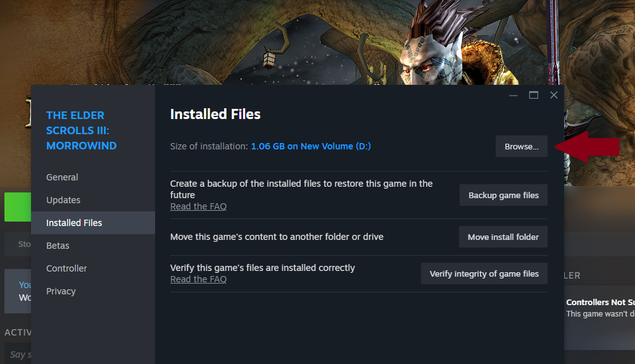The width and height of the screenshot is (635, 364).
Task: Open the General settings section
Action: click(x=62, y=177)
